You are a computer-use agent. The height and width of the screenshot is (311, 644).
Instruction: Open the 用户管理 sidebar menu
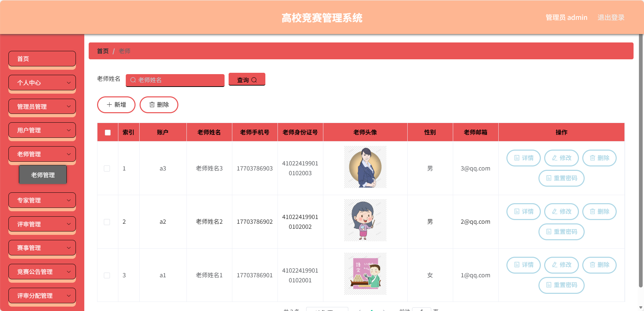42,130
